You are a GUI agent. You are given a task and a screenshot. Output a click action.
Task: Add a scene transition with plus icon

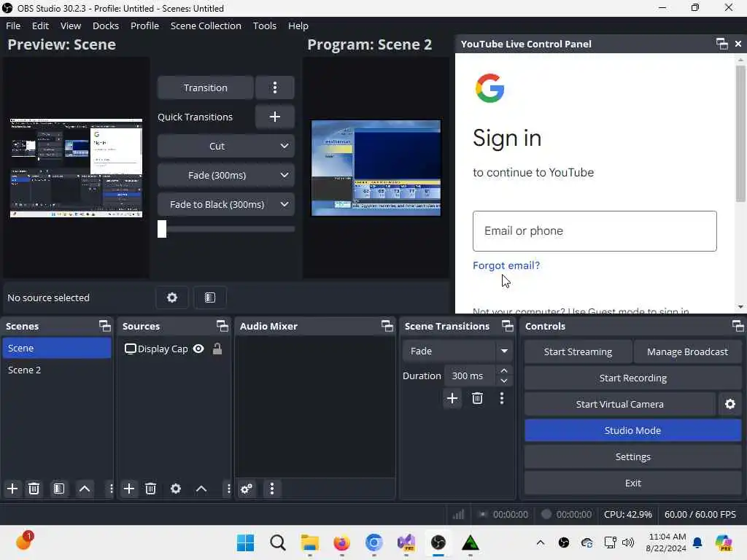[x=452, y=398]
